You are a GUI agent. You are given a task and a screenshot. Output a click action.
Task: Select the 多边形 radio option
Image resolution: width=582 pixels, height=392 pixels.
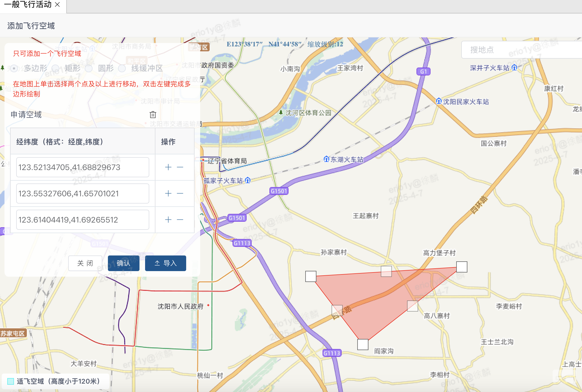[14, 68]
